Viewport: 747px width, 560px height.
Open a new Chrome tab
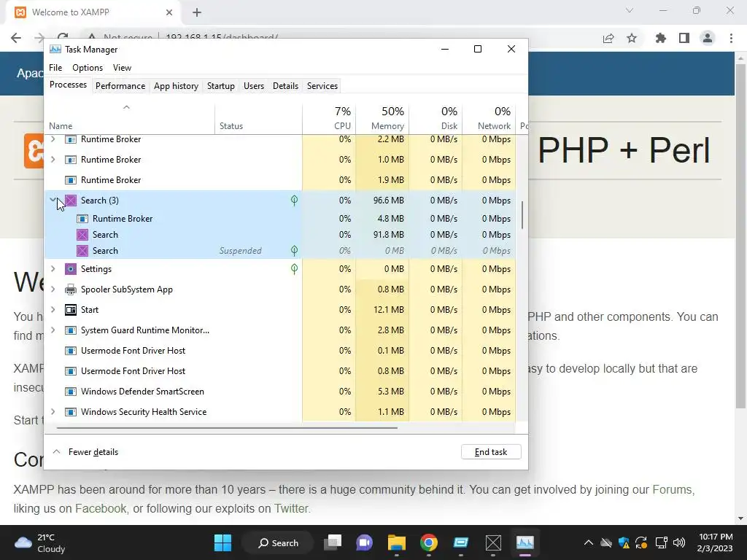coord(197,12)
